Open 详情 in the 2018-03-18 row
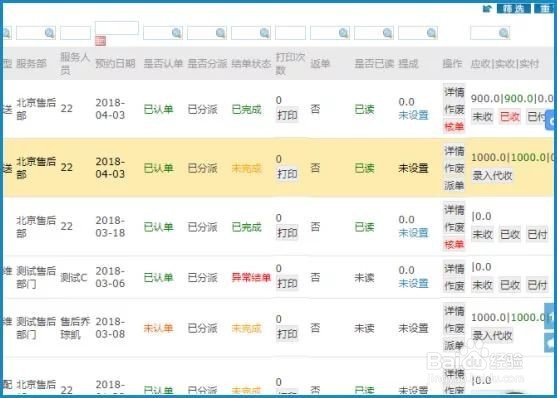This screenshot has height=398, width=557. point(454,210)
